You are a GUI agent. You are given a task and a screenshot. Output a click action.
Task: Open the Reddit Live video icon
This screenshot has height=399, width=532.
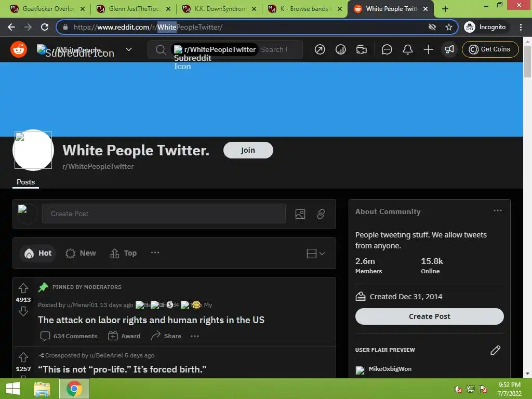coord(362,49)
